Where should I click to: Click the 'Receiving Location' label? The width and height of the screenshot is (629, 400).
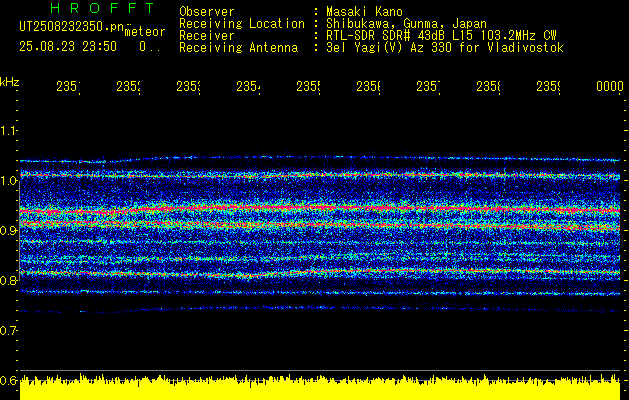242,24
